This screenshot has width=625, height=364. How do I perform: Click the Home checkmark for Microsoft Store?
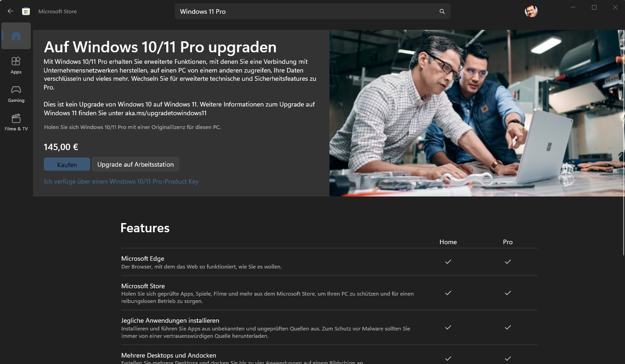click(448, 293)
